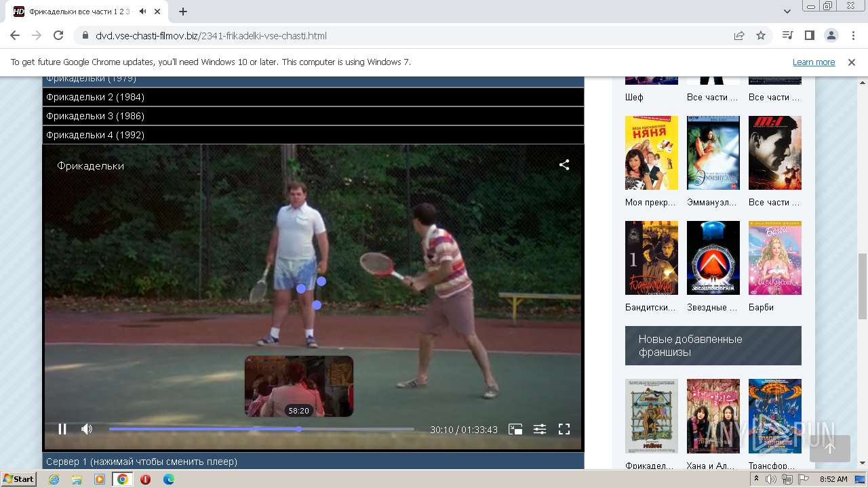The image size is (868, 488).
Task: Click Новые добавленные франшизы header
Action: [x=713, y=346]
